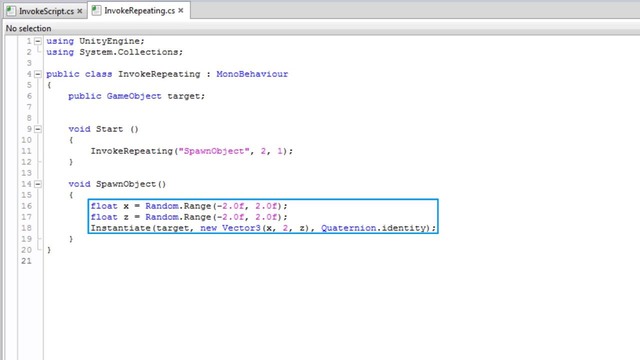
Task: Click the SpawnObject method name on line 14
Action: pyautogui.click(x=126, y=184)
